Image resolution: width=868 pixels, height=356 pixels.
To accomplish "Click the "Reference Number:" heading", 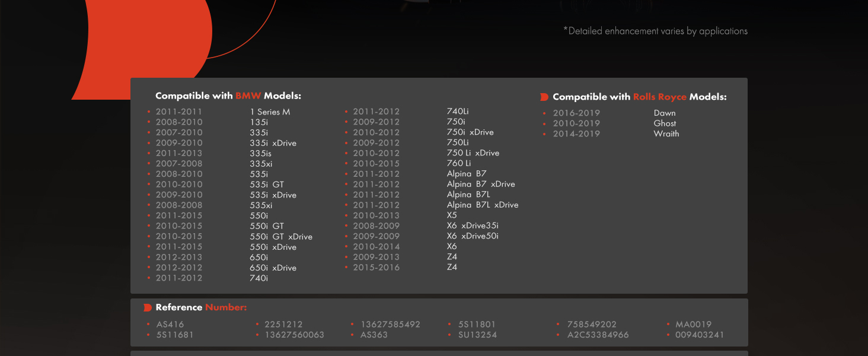I will pos(201,307).
